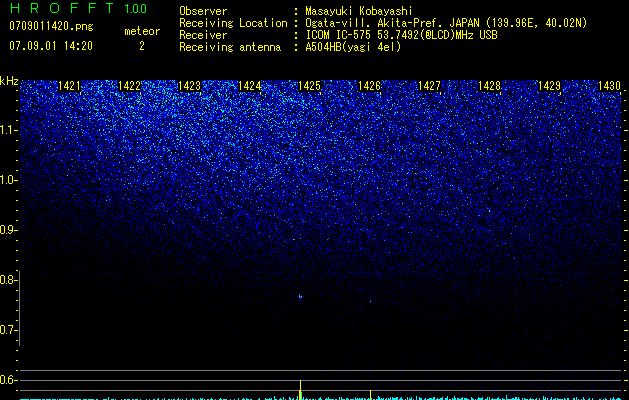629x400 pixels.
Task: Click the meteor count value 2
Action: 142,46
